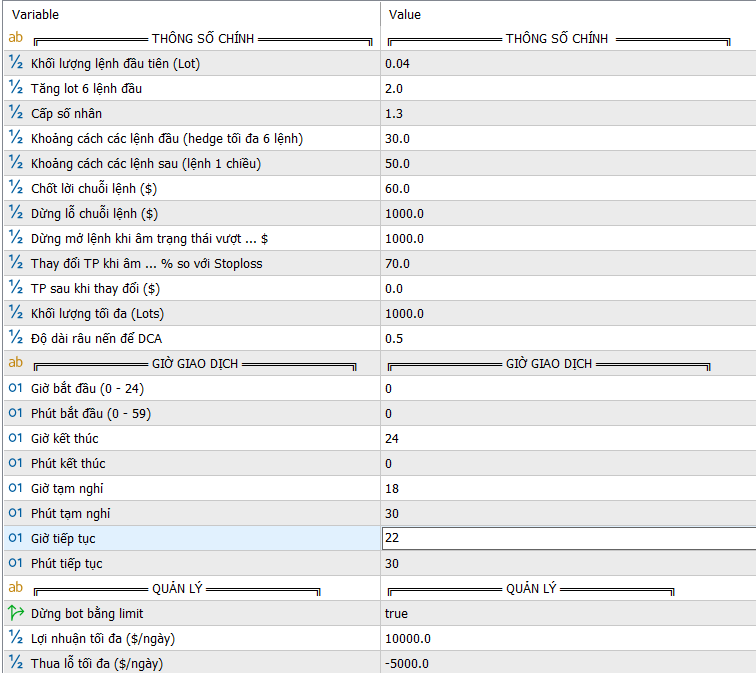This screenshot has height=673, width=756.
Task: Toggle the 'true' value of Dừng bot bằng limit
Action: pos(396,613)
